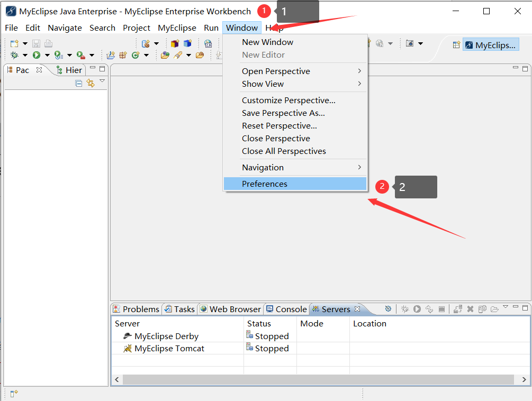Screen dimensions: 532x401
Task: Toggle Link with Editor in Package Explorer
Action: pos(91,83)
